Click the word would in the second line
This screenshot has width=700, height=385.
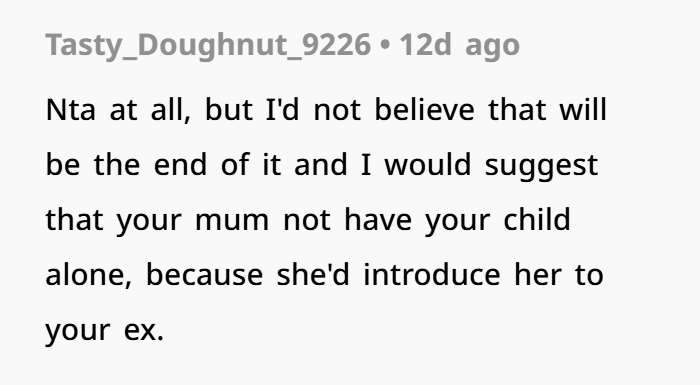pos(428,164)
